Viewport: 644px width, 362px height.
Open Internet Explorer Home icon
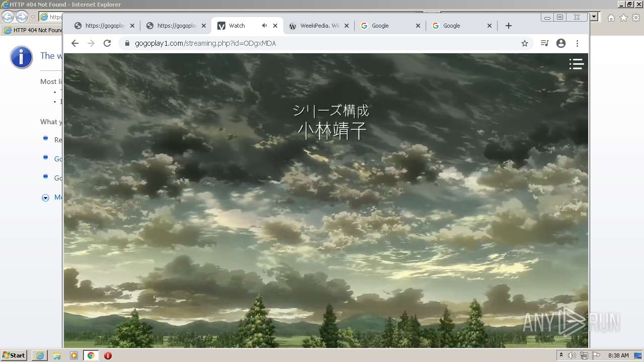click(x=611, y=18)
